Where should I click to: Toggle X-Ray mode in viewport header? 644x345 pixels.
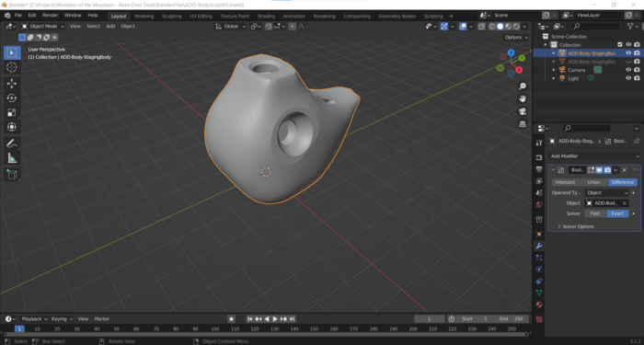pyautogui.click(x=481, y=27)
